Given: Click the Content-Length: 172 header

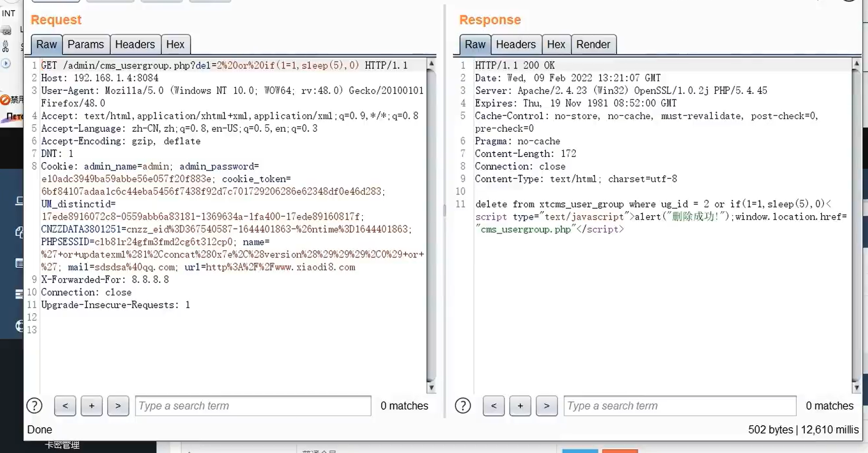Looking at the screenshot, I should click(x=525, y=154).
